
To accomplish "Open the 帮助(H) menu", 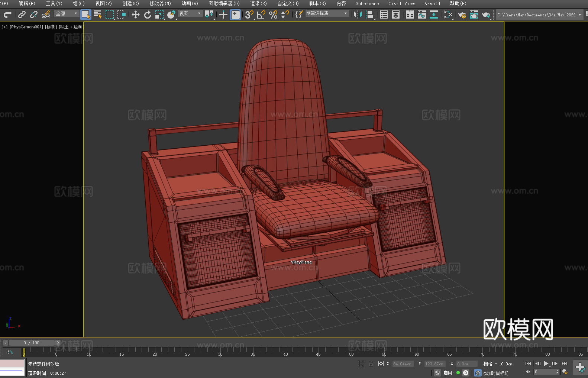I will [x=458, y=3].
